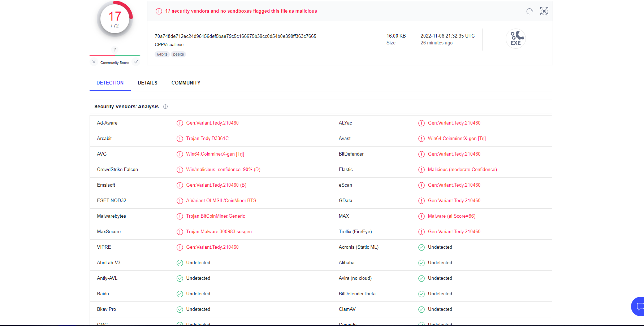Viewport: 644px width, 326px height.
Task: Click the Community Score checkmark upvote icon
Action: click(x=136, y=62)
